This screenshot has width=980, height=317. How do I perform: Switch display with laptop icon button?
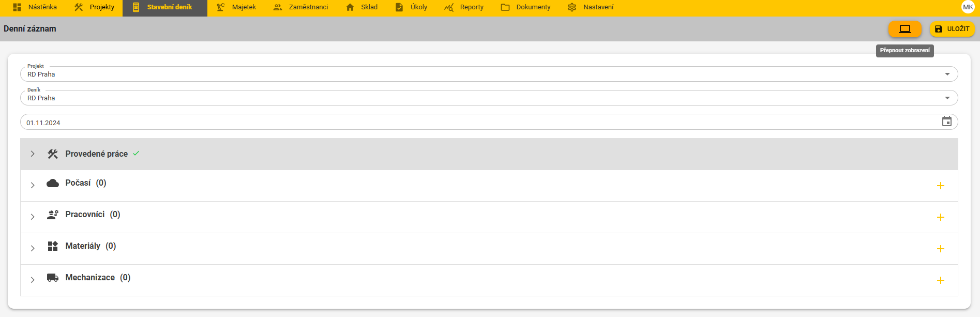(x=904, y=29)
